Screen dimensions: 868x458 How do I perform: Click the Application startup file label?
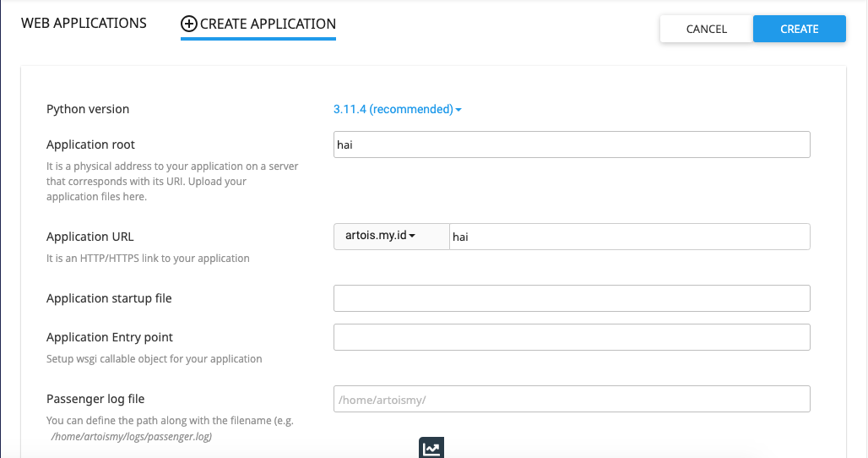click(109, 298)
